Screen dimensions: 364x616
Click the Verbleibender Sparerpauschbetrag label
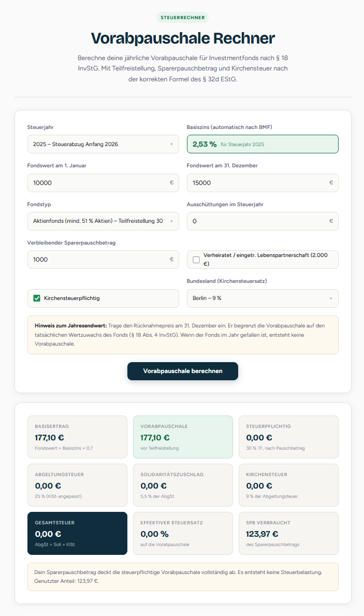(71, 243)
